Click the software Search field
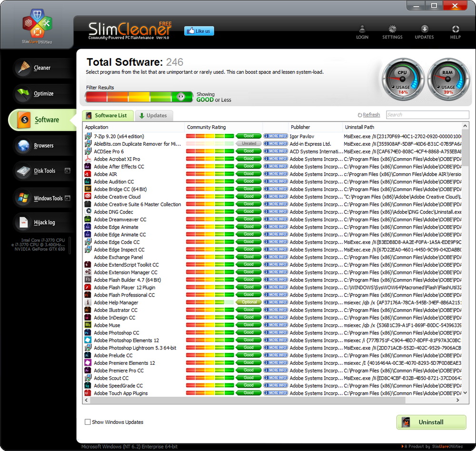This screenshot has height=451, width=476. tap(427, 115)
